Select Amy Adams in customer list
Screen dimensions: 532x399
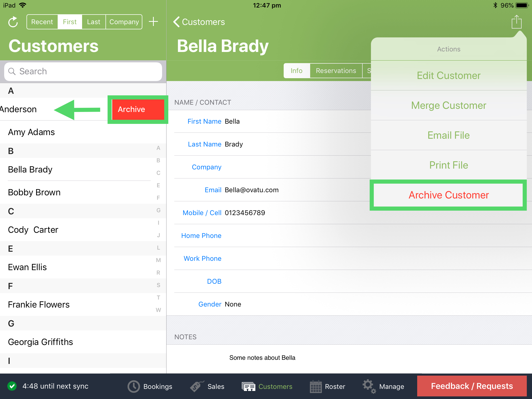(83, 132)
